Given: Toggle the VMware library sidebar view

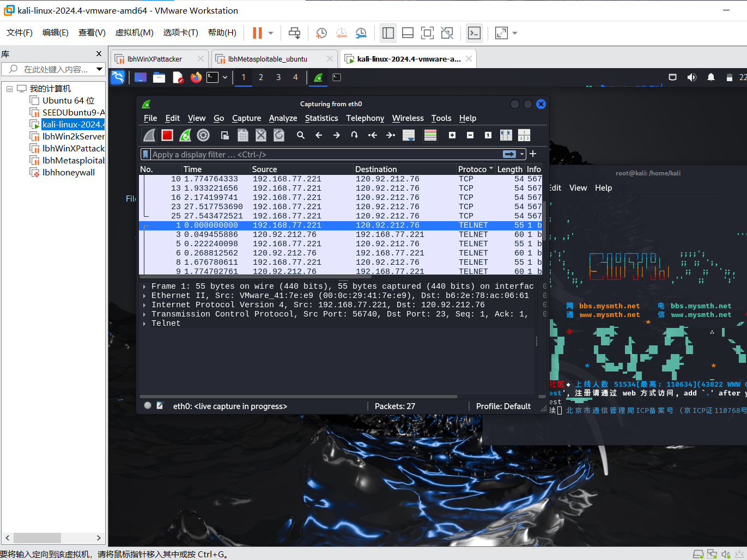Looking at the screenshot, I should (388, 33).
